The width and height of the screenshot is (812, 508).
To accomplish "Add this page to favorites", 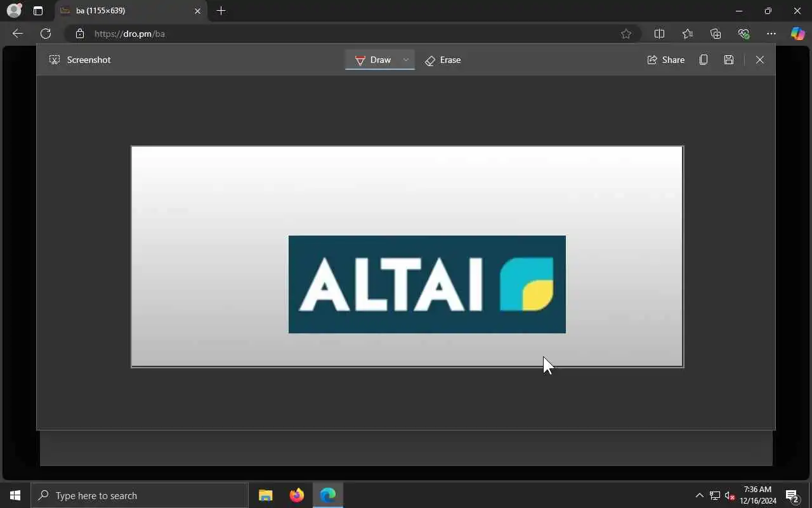I will [x=626, y=34].
